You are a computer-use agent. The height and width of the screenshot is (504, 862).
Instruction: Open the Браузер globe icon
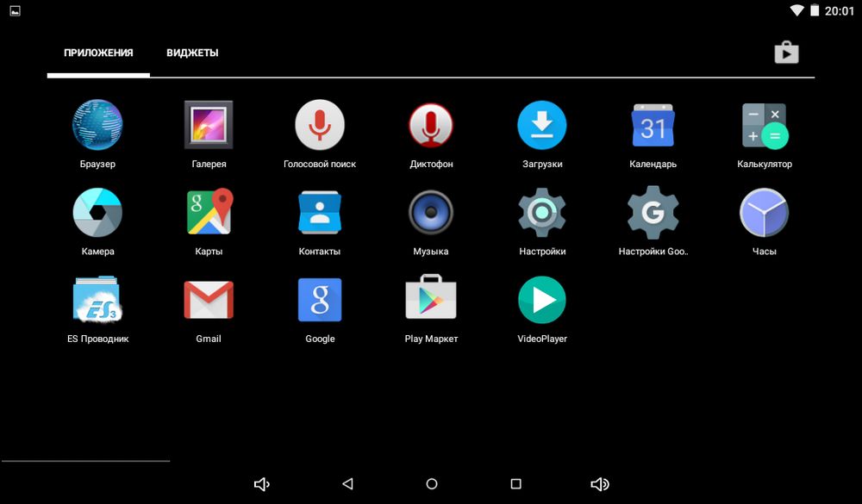click(x=98, y=125)
